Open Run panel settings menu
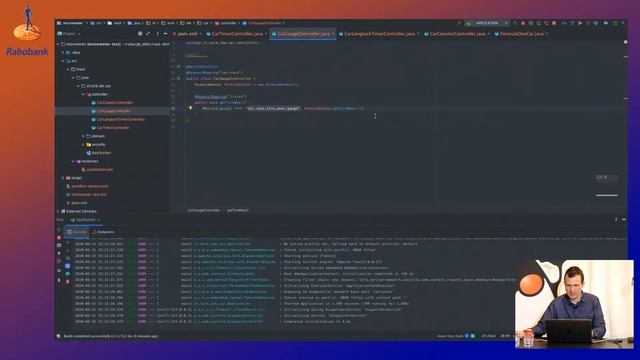Screen dimensions: 640x360 [x=616, y=220]
